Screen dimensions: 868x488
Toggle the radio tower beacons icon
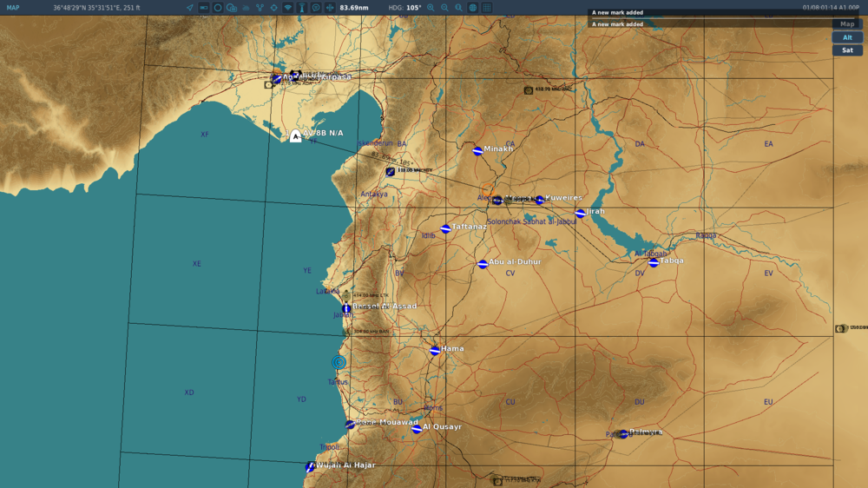tap(302, 8)
